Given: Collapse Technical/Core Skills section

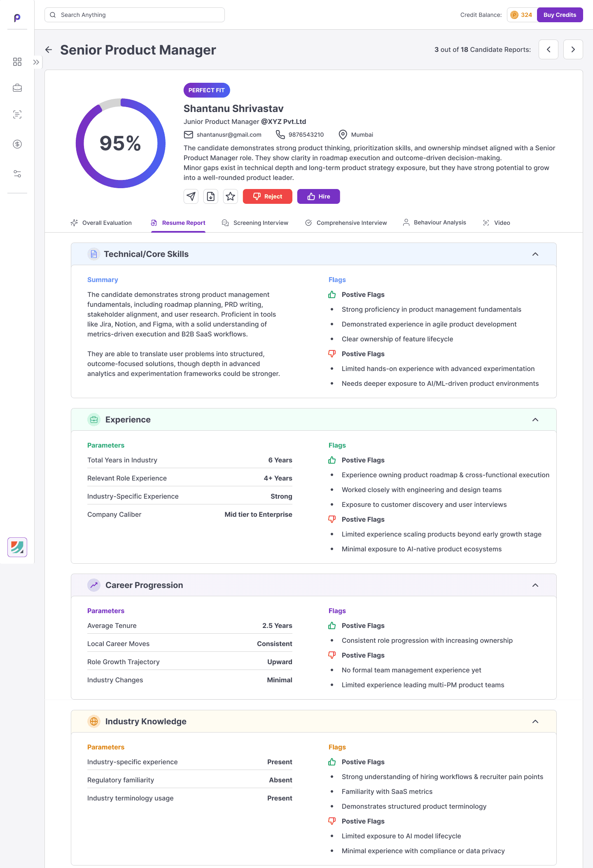Looking at the screenshot, I should 535,254.
